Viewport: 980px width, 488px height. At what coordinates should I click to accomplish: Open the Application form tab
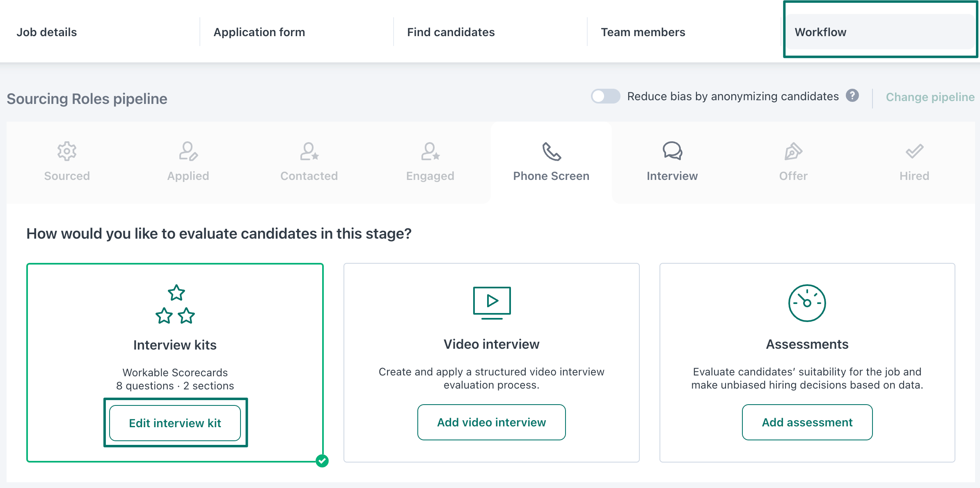click(259, 32)
